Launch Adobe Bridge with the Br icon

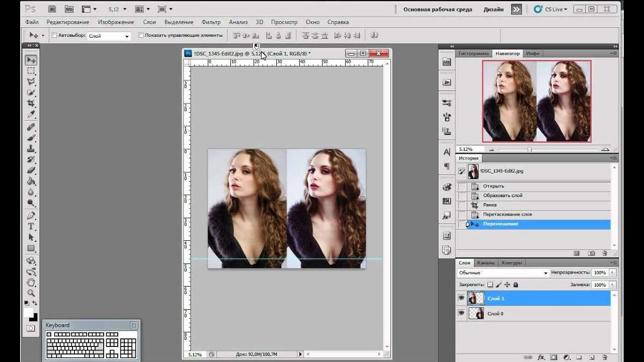coord(53,9)
